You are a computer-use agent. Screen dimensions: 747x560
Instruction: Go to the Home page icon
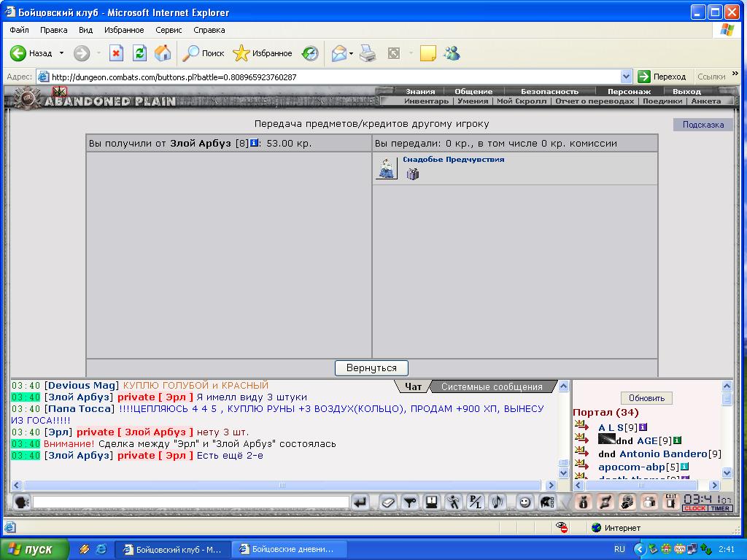coord(163,53)
